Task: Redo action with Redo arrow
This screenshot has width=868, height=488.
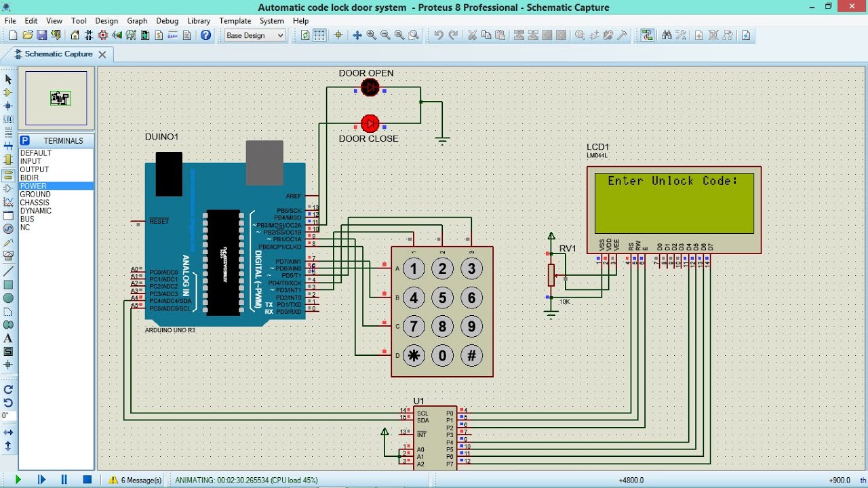Action: point(453,35)
